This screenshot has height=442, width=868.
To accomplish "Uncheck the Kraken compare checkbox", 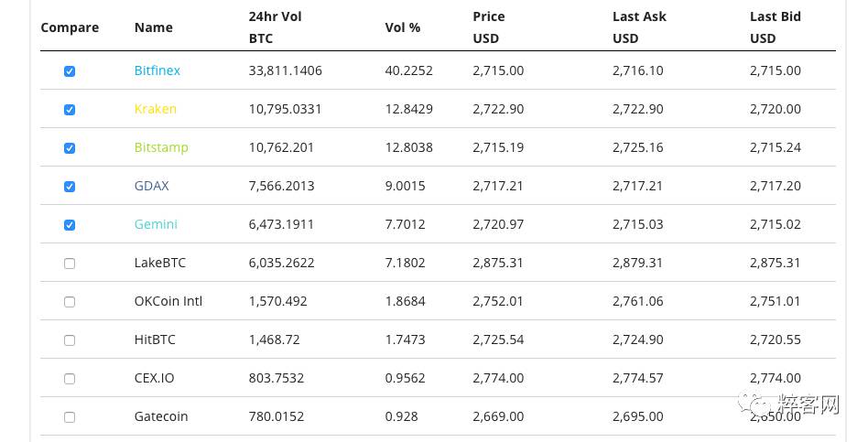I will pos(70,110).
